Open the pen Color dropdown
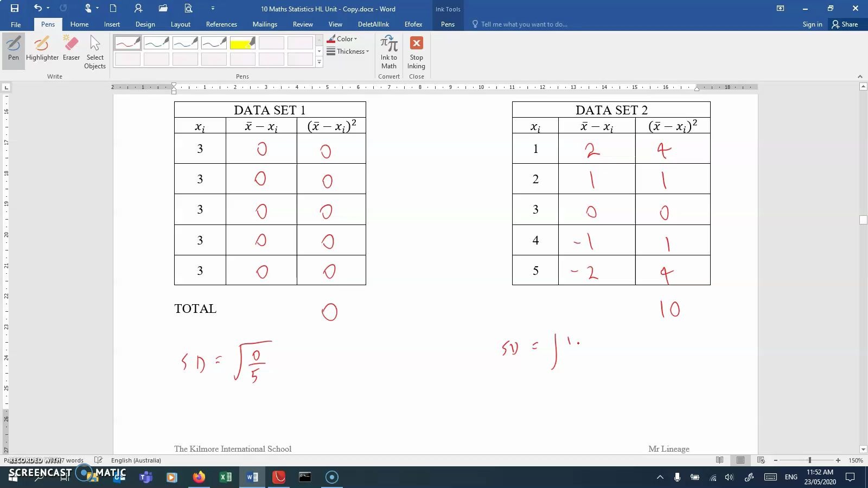The image size is (868, 488). pos(343,38)
